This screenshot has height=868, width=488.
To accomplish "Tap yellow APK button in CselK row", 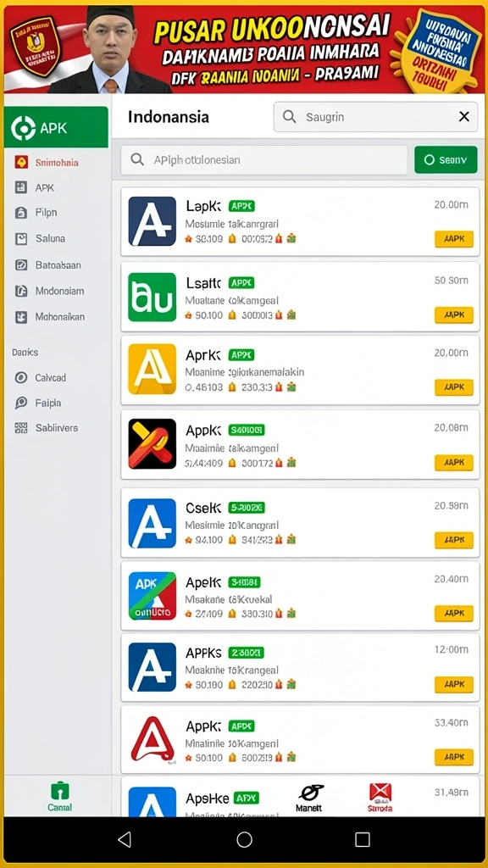I will (454, 540).
